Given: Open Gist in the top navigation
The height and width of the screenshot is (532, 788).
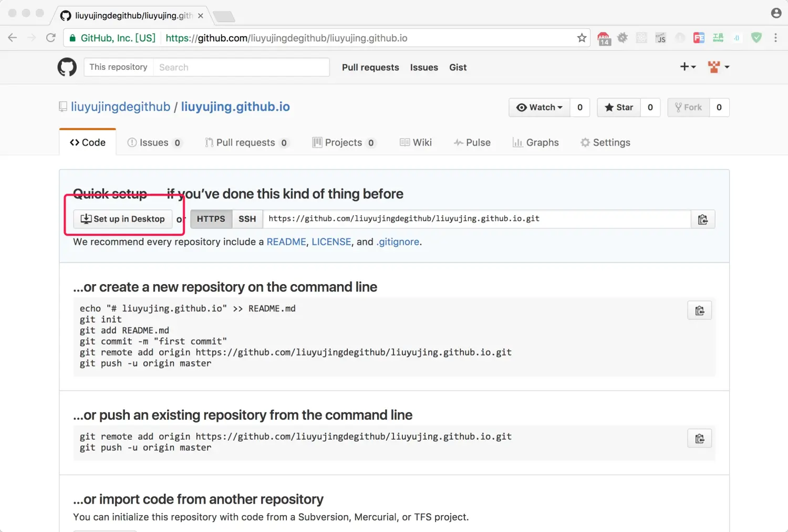Looking at the screenshot, I should [x=458, y=67].
